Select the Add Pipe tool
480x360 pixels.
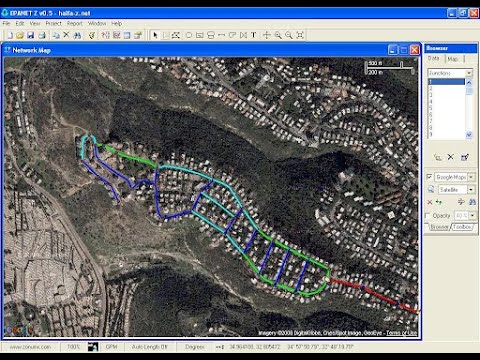pyautogui.click(x=221, y=35)
